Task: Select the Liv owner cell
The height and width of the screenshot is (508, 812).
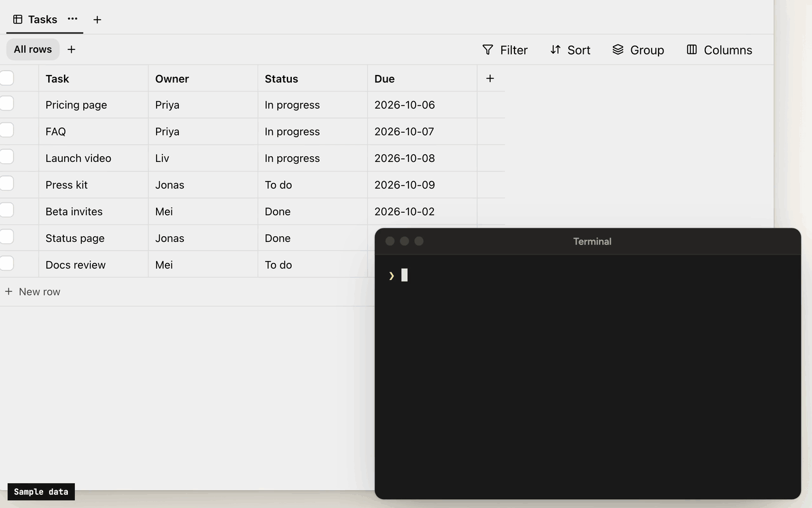Action: coord(203,158)
